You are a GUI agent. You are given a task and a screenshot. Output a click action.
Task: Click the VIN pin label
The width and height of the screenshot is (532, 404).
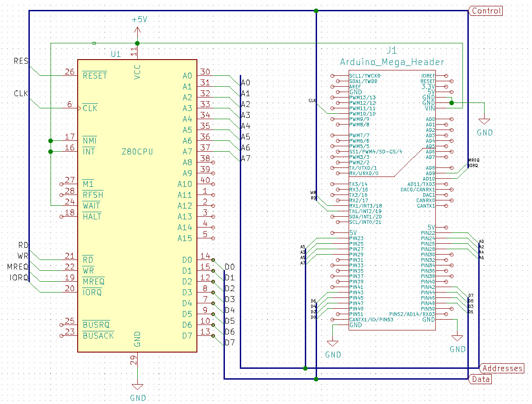[x=430, y=108]
